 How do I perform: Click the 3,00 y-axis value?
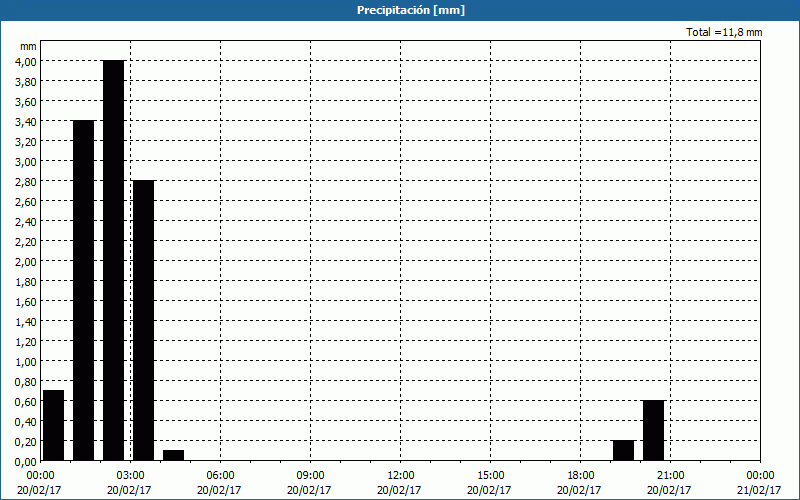[26, 161]
